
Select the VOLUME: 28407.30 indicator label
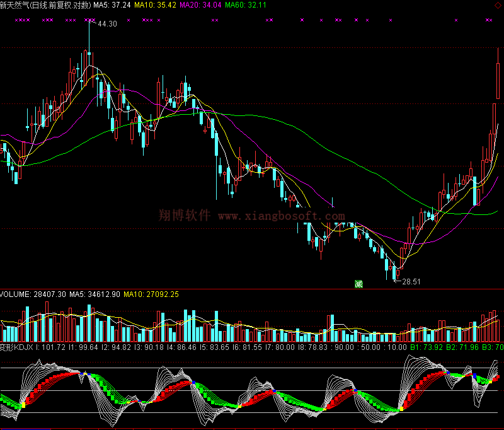33,294
